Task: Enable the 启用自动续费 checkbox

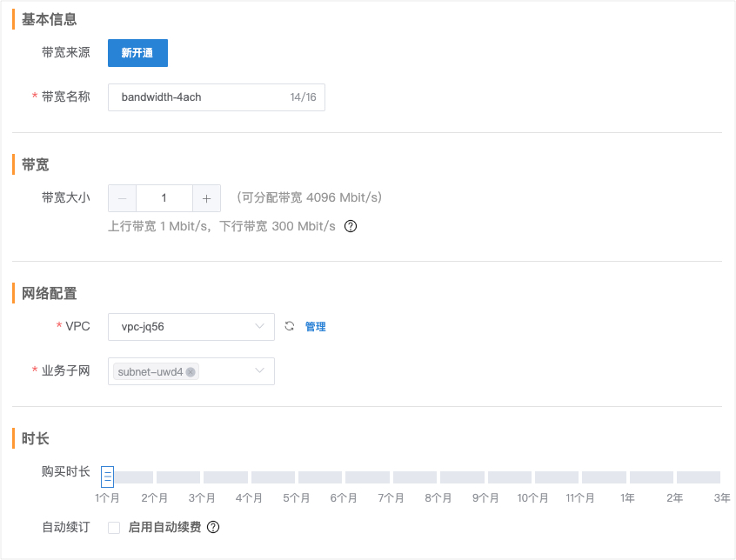Action: click(114, 527)
